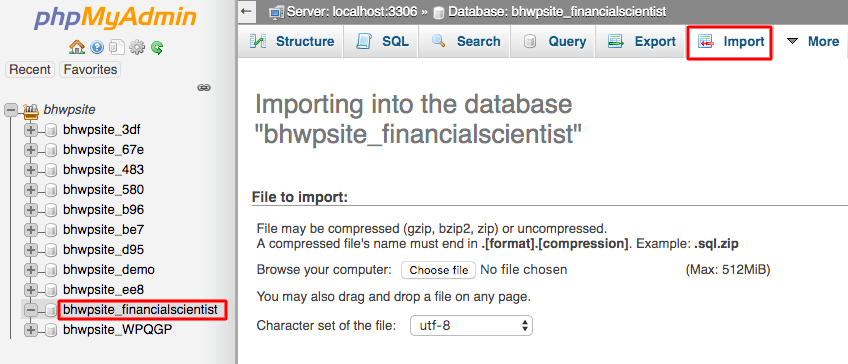Image resolution: width=848 pixels, height=364 pixels.
Task: Collapse the bhwpsite_financialscientist tree node
Action: click(31, 310)
